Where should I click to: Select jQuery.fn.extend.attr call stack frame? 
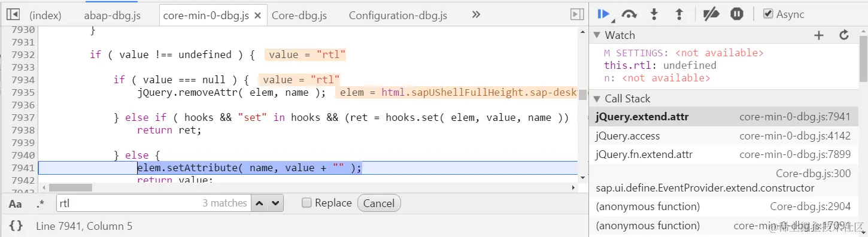tap(724, 154)
